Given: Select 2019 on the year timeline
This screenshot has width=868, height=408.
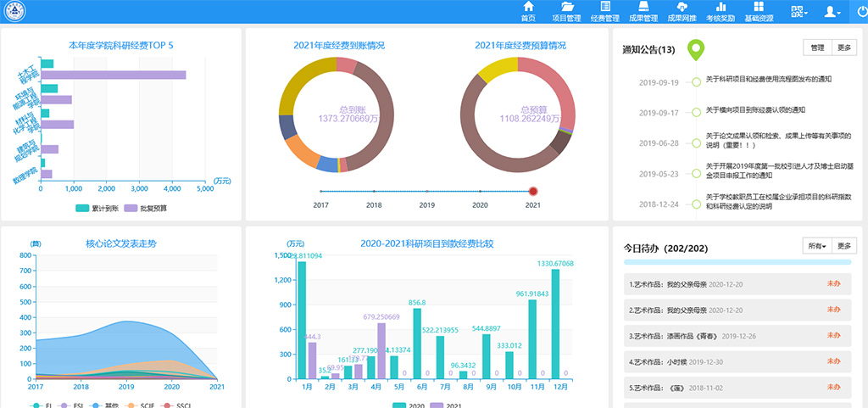Looking at the screenshot, I should pyautogui.click(x=426, y=192).
